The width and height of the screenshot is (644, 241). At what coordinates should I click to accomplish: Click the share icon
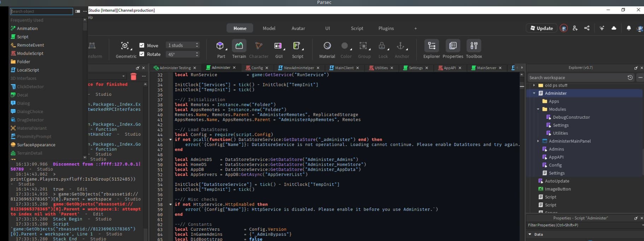587,28
